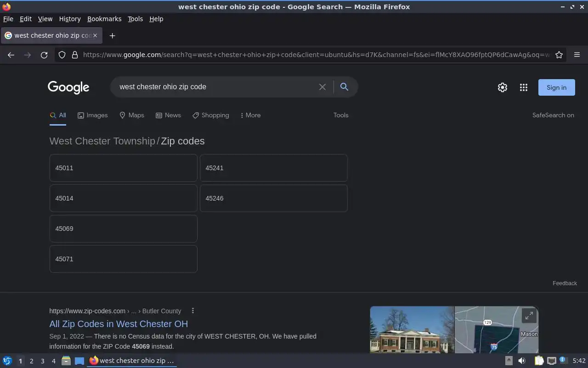Reload the page with the refresh icon

coord(44,55)
